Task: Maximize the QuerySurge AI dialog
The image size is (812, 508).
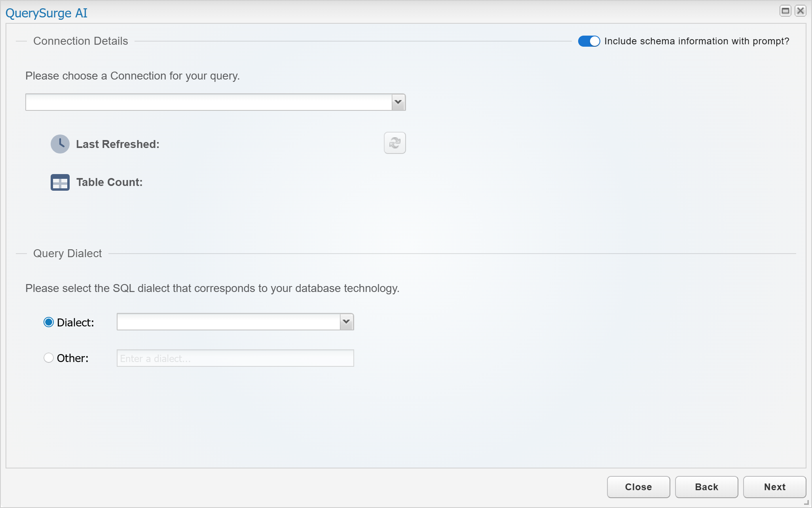Action: click(x=785, y=11)
